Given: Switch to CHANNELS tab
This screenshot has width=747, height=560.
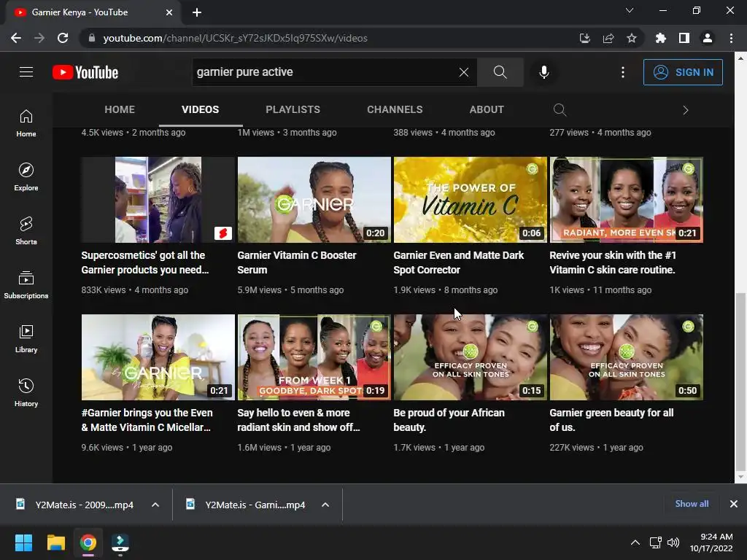Looking at the screenshot, I should point(395,109).
